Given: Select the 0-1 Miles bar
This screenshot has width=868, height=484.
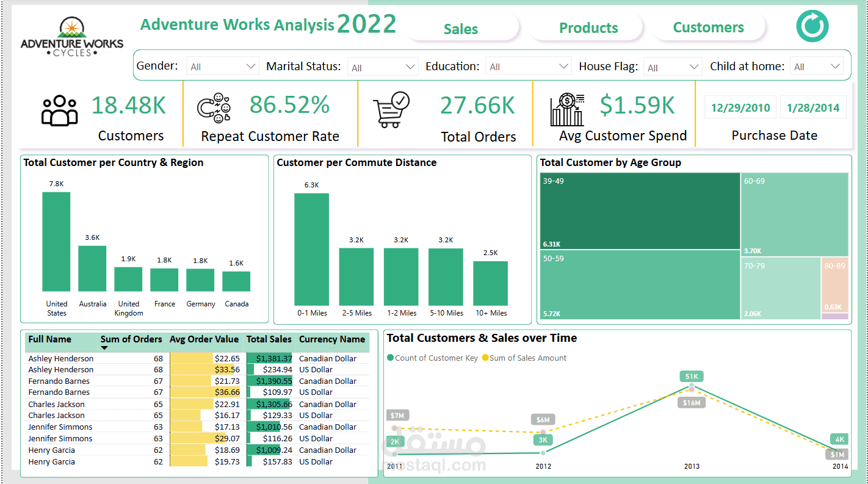Looking at the screenshot, I should 312,249.
